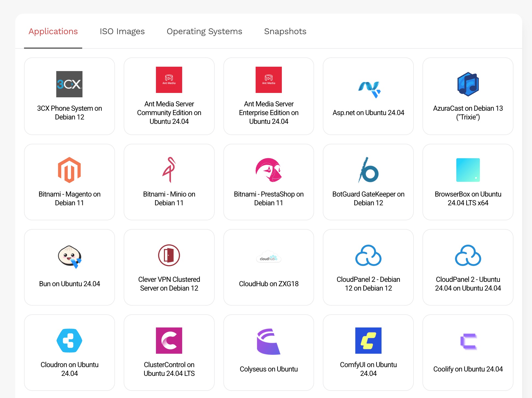Image resolution: width=532 pixels, height=398 pixels.
Task: Select Coolify on Ubuntu 24.04 card
Action: 468,353
